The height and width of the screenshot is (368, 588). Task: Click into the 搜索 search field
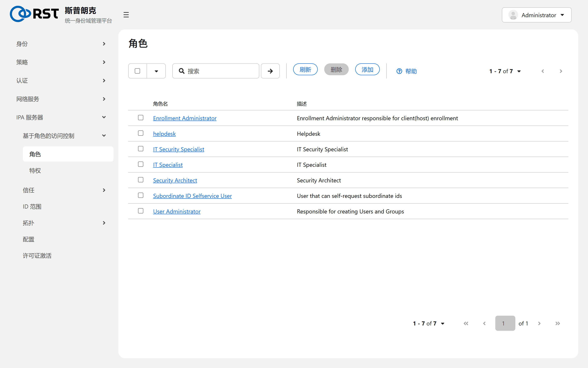click(x=216, y=71)
